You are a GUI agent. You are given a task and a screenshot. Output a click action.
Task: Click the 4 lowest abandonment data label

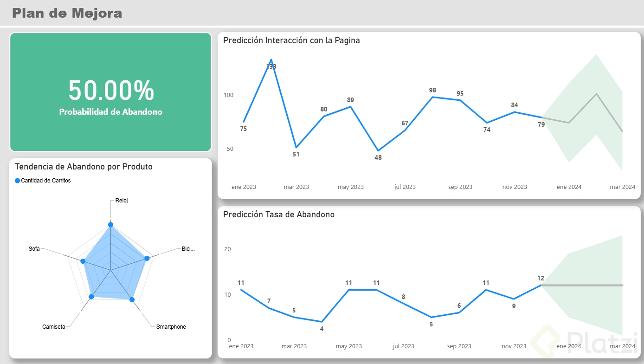coord(322,329)
